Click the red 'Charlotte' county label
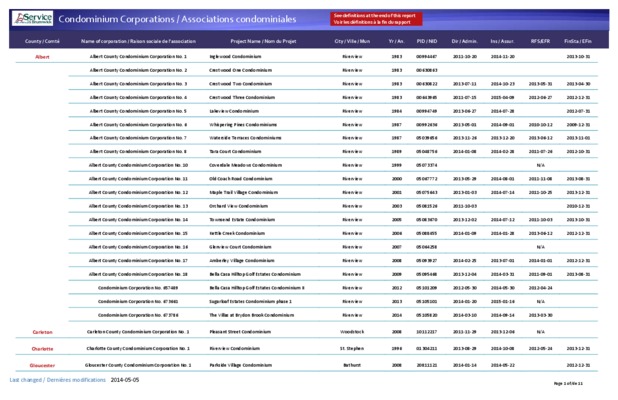 point(42,348)
